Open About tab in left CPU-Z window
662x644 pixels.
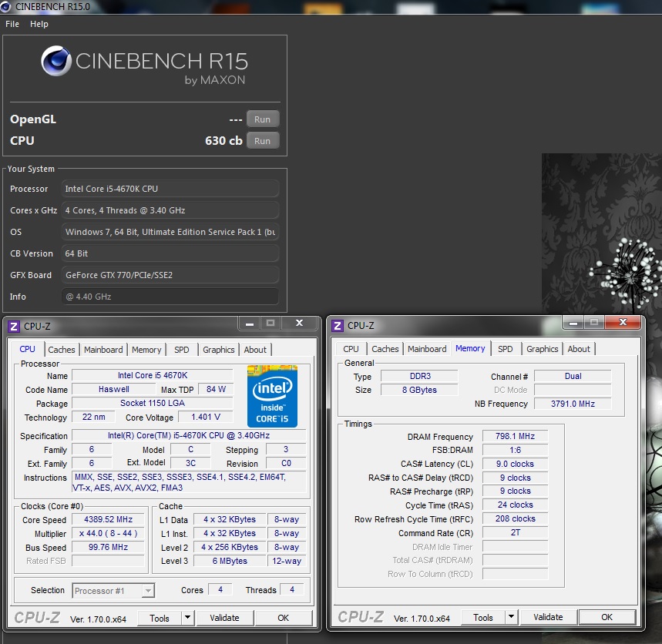tap(255, 350)
